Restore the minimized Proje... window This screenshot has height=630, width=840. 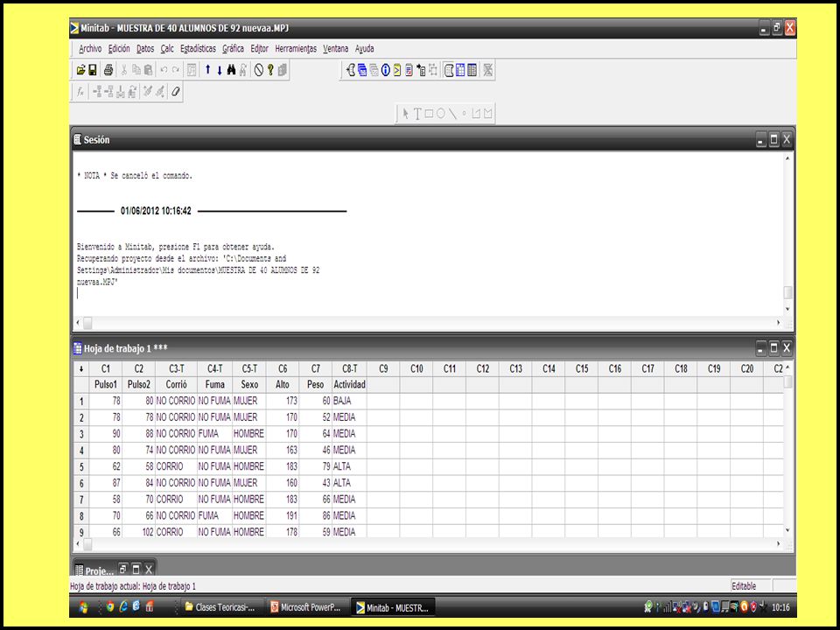coord(123,569)
